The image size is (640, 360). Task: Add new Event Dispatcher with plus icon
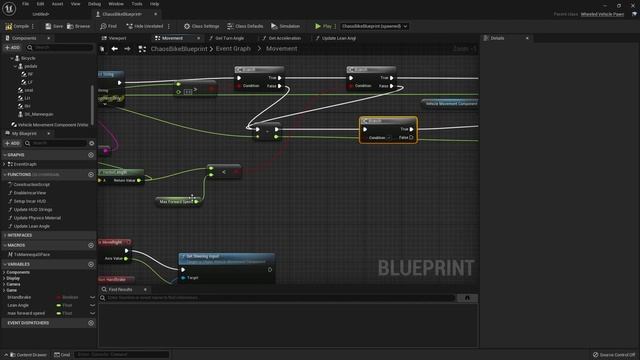coord(91,323)
